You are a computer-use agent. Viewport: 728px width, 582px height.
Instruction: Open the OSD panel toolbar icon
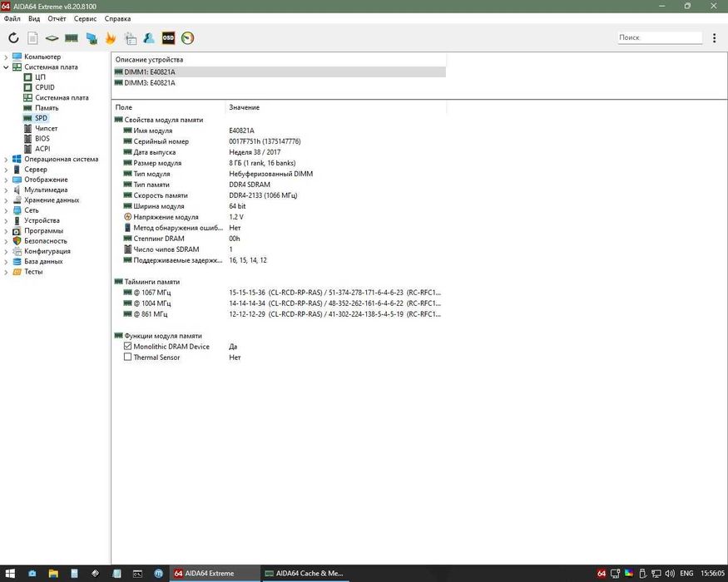[168, 38]
